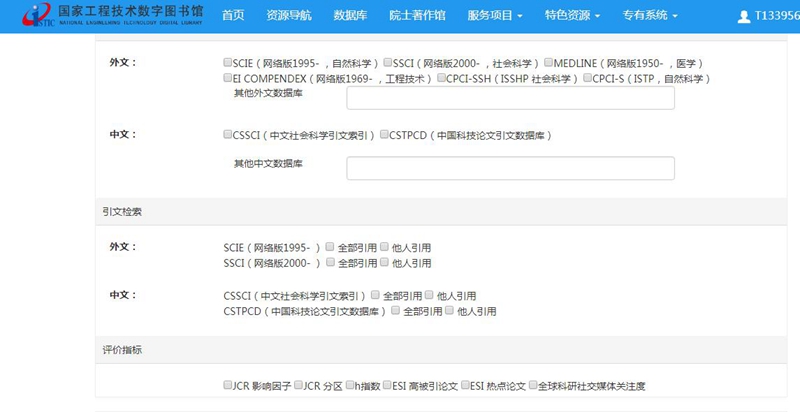Viewport: 800px width, 412px height.
Task: Click the user profile icon
Action: point(743,17)
